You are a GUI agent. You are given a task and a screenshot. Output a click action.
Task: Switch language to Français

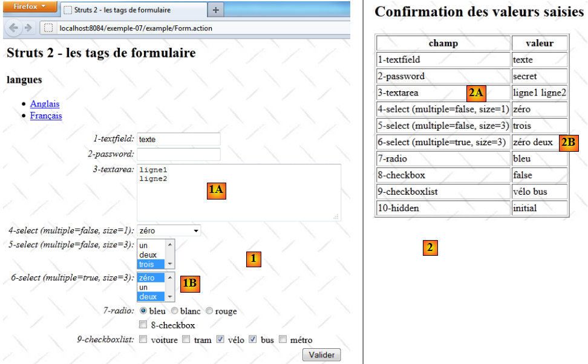[46, 115]
